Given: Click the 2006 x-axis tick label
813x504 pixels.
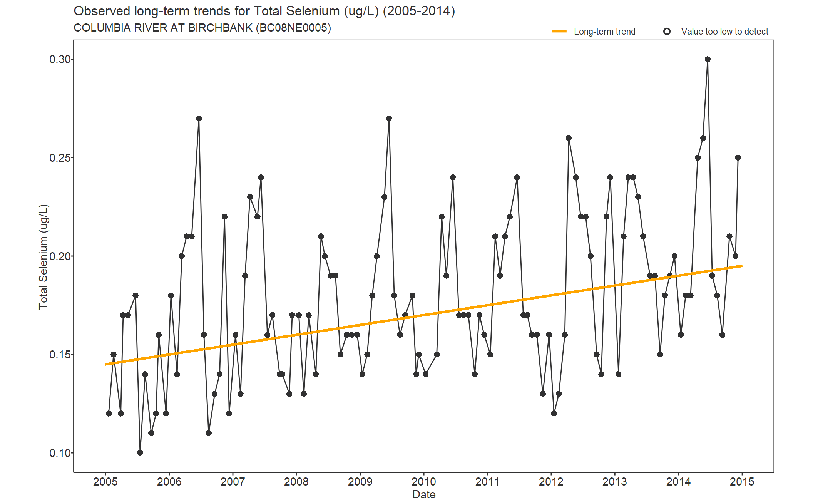Looking at the screenshot, I should coord(169,482).
